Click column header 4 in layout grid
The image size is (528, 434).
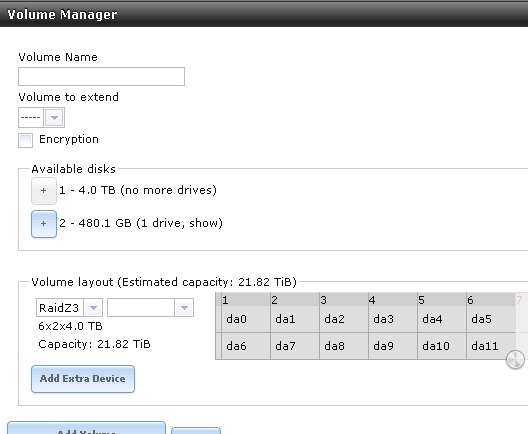(393, 300)
